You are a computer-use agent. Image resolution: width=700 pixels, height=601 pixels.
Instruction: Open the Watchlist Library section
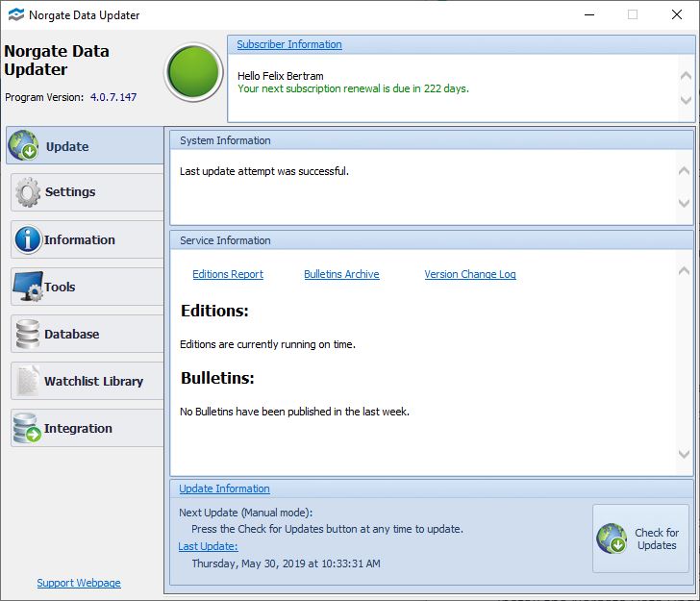tap(87, 381)
